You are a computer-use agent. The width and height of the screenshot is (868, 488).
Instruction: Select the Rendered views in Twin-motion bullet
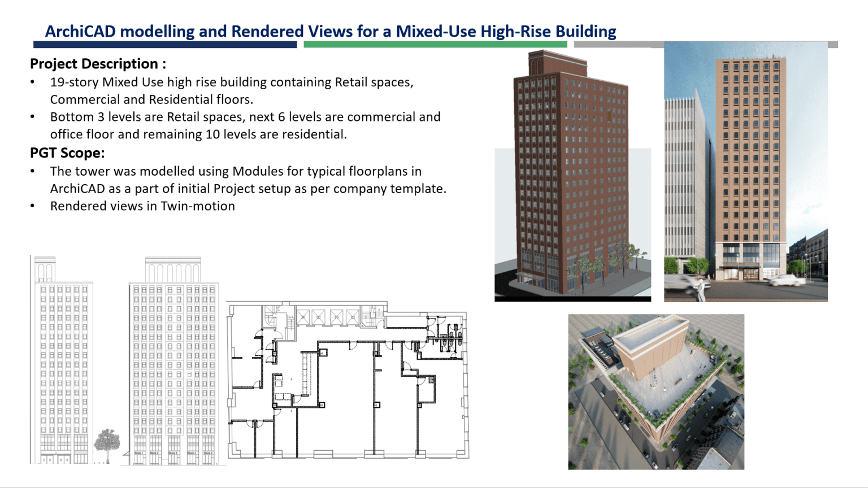pos(143,206)
